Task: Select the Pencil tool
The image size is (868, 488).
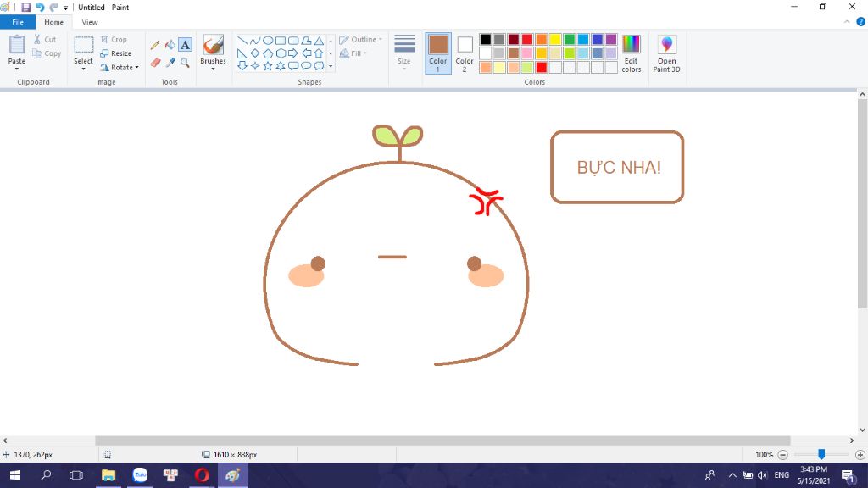Action: [155, 45]
